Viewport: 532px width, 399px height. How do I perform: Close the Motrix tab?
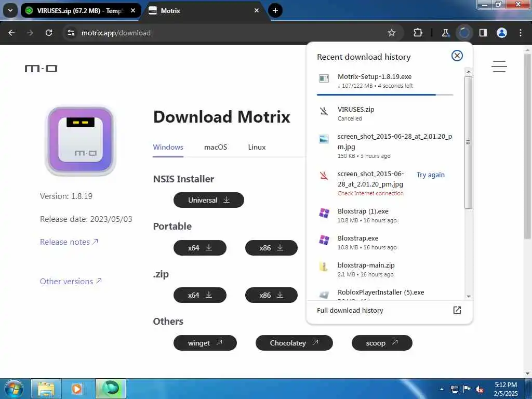(x=257, y=10)
